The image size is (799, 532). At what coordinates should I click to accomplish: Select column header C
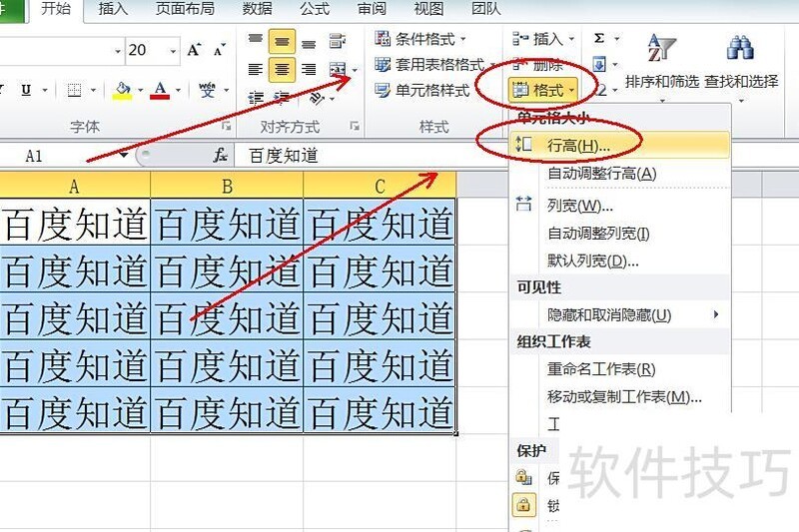[x=380, y=186]
